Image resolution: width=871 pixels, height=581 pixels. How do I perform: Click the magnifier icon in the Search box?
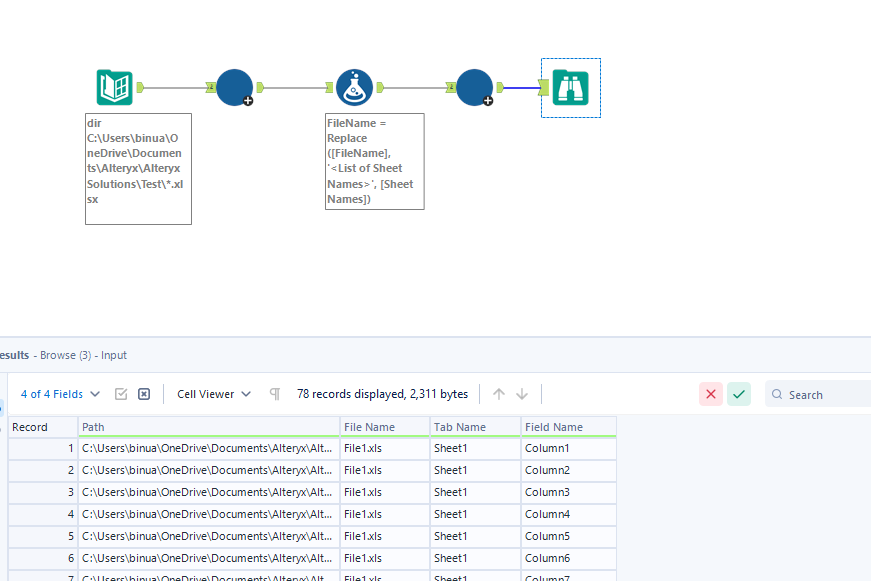tap(776, 394)
